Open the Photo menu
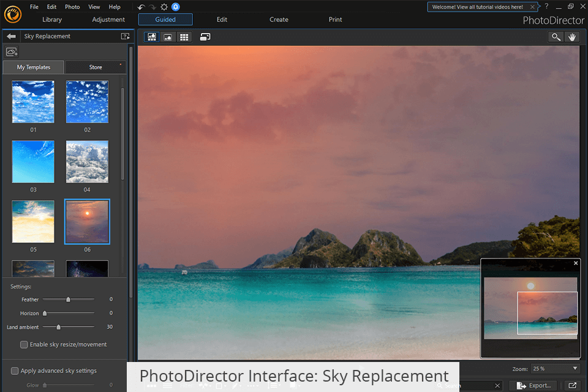 click(72, 7)
